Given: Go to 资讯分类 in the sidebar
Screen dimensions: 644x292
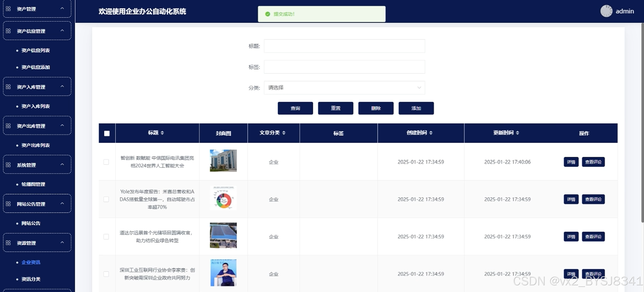Looking at the screenshot, I should pyautogui.click(x=31, y=279).
